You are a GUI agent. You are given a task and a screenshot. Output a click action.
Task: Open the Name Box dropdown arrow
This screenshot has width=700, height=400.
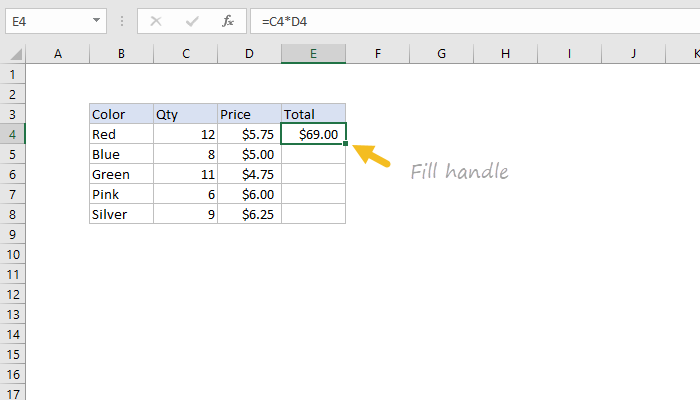96,20
